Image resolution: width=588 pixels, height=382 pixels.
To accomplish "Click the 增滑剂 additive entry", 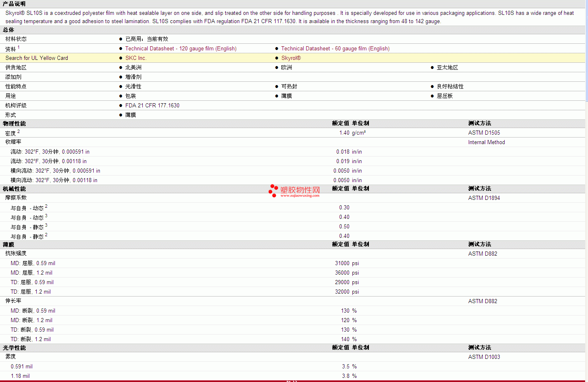I will (133, 77).
